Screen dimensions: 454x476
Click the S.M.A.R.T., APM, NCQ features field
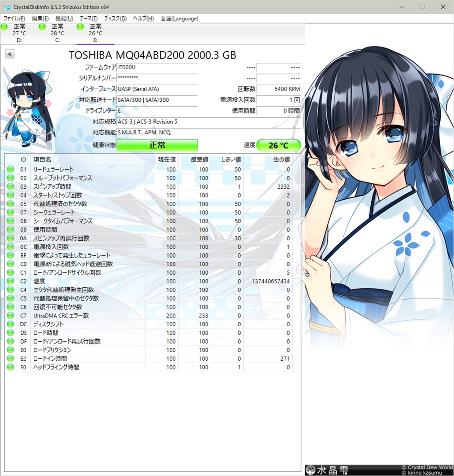pos(209,132)
